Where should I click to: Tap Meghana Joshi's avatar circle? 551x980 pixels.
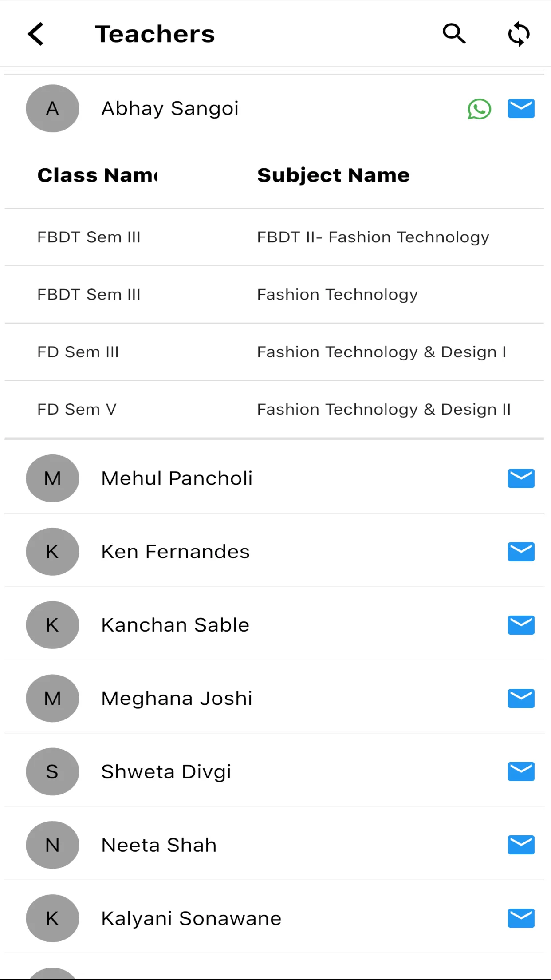click(52, 698)
